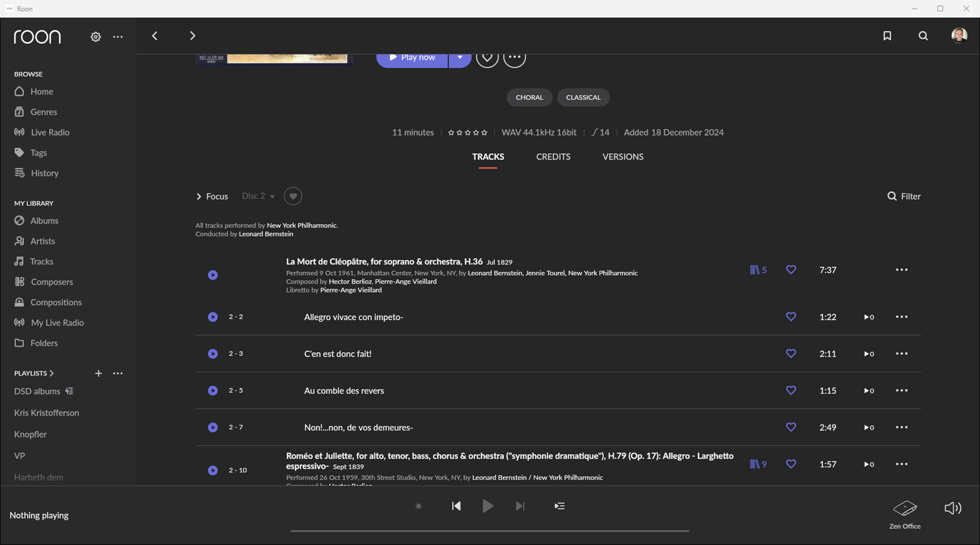The height and width of the screenshot is (545, 980).
Task: Show 5 library versions of La Mort de Cléopâtre
Action: point(758,270)
